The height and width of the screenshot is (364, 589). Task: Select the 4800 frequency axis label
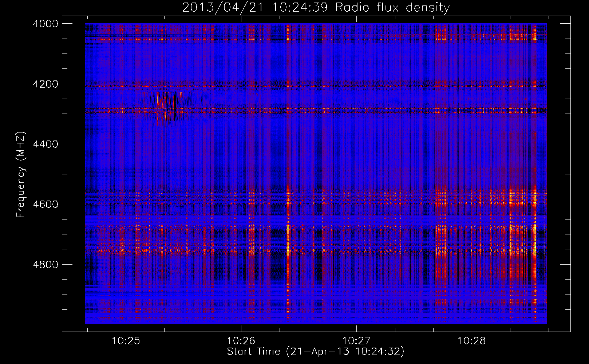click(46, 264)
